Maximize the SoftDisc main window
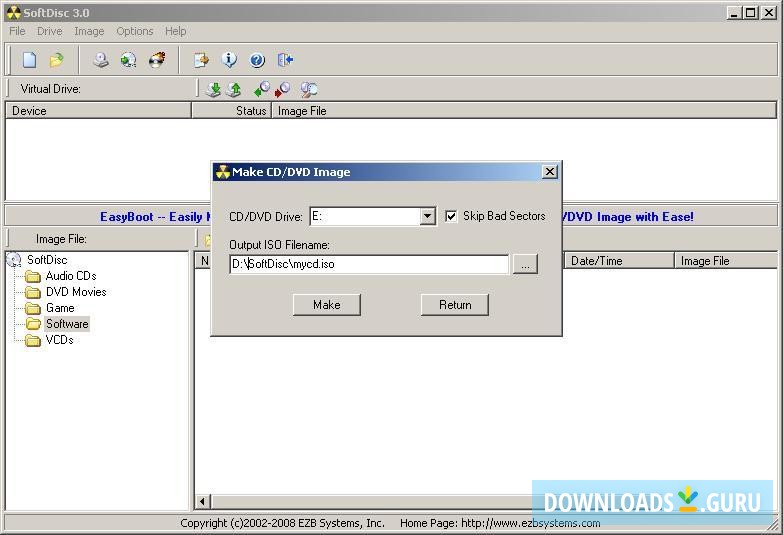 (750, 13)
